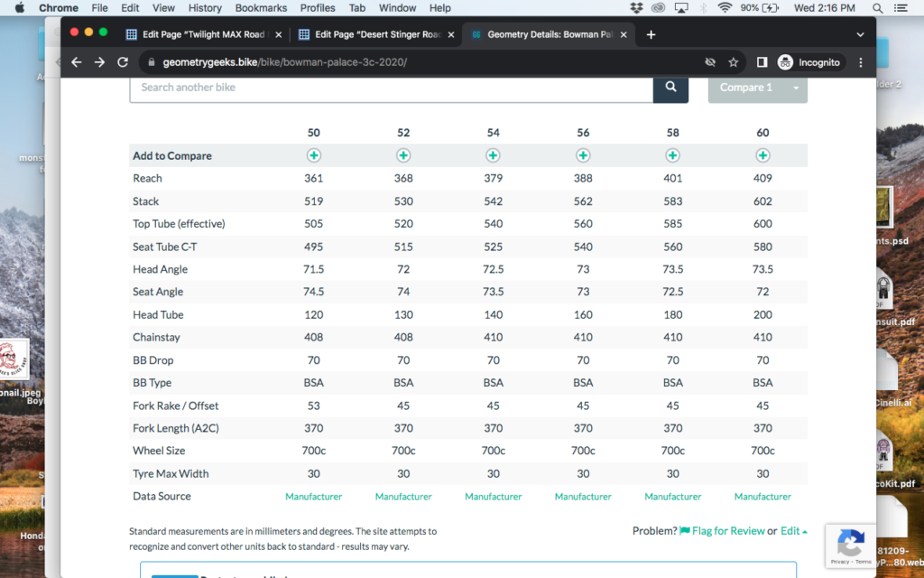This screenshot has width=924, height=578.
Task: Toggle the side panel icon in toolbar
Action: coord(762,62)
